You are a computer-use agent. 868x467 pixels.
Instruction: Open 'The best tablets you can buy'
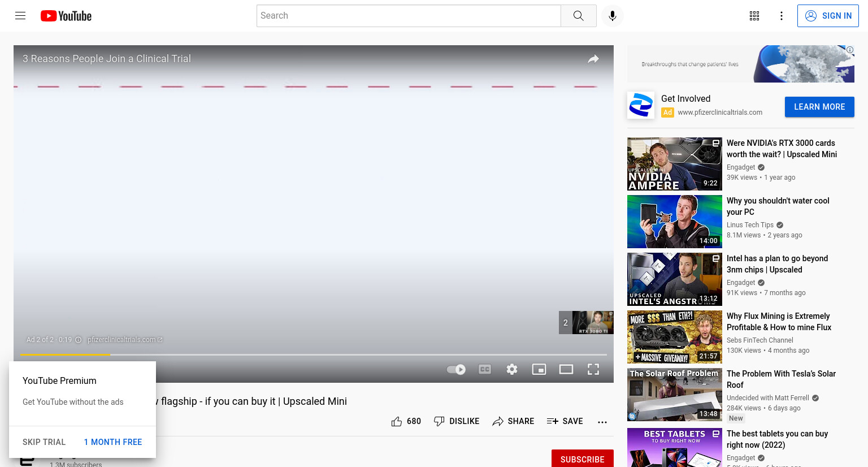click(777, 439)
